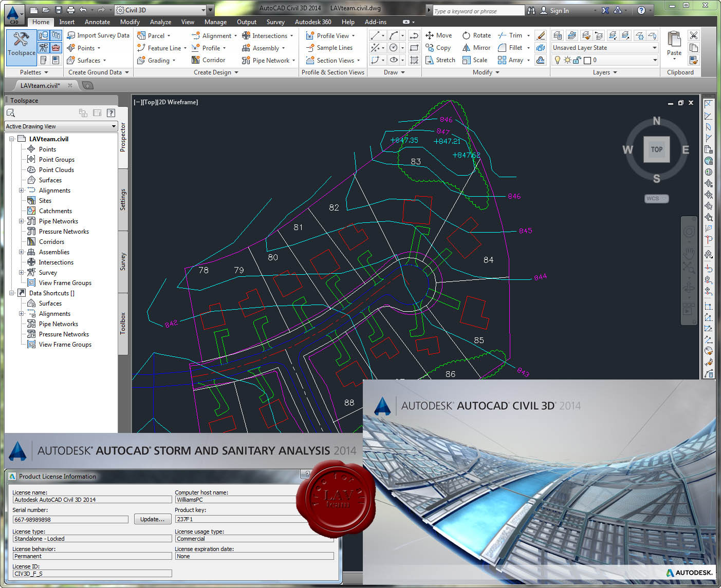The image size is (721, 588).
Task: Open the Unsaved Layer State dropdown
Action: coord(605,48)
